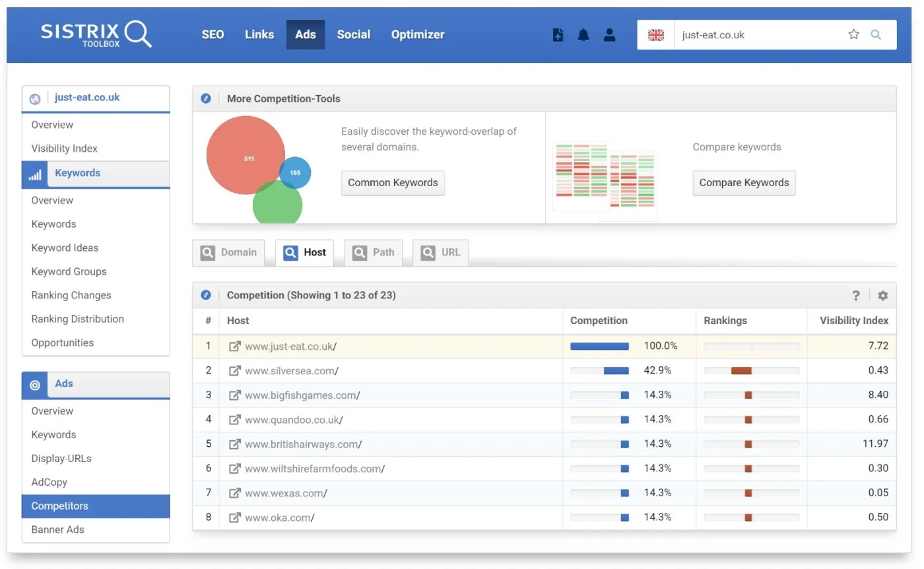Select Competitors in Ads sidebar
This screenshot has height=569, width=924.
click(96, 506)
